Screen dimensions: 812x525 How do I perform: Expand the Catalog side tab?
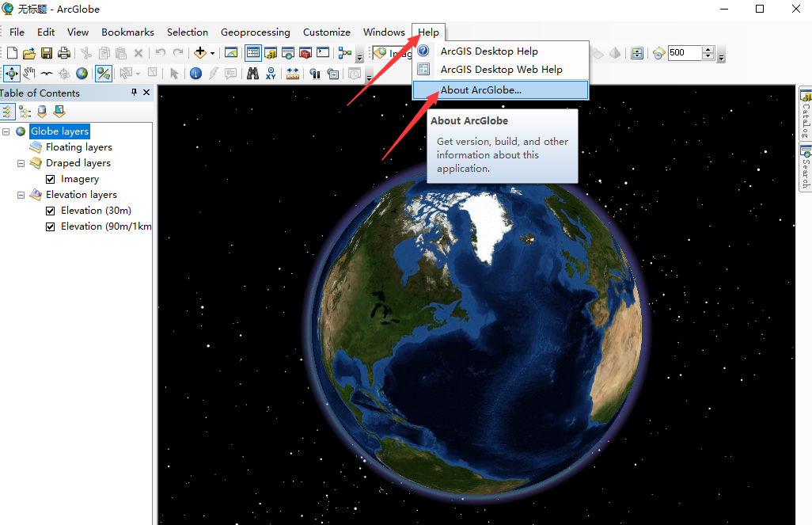tap(806, 114)
